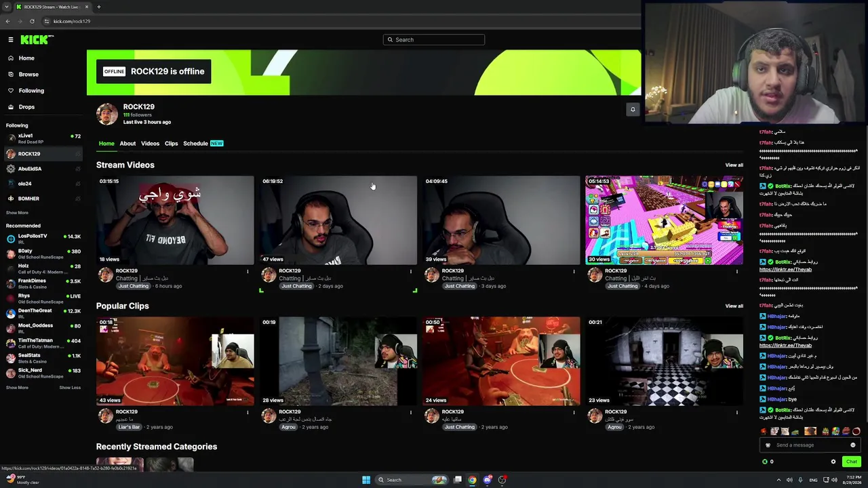Viewport: 868px width, 488px height.
Task: Click the Kick logo
Action: click(37, 40)
